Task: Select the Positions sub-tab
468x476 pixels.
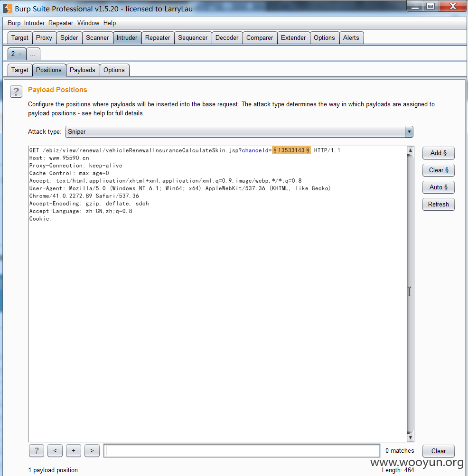Action: click(49, 70)
